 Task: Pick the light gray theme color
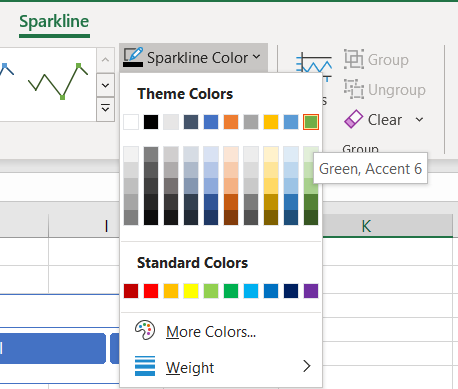click(171, 122)
